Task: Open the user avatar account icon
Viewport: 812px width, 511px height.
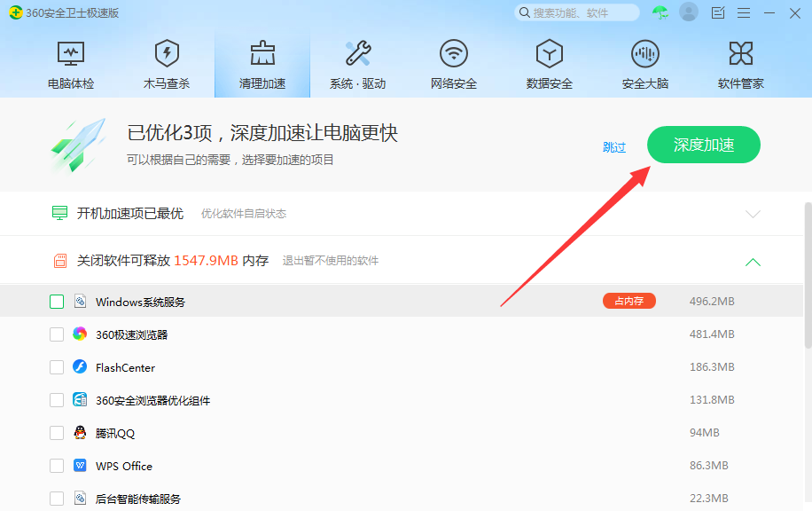Action: 689,12
